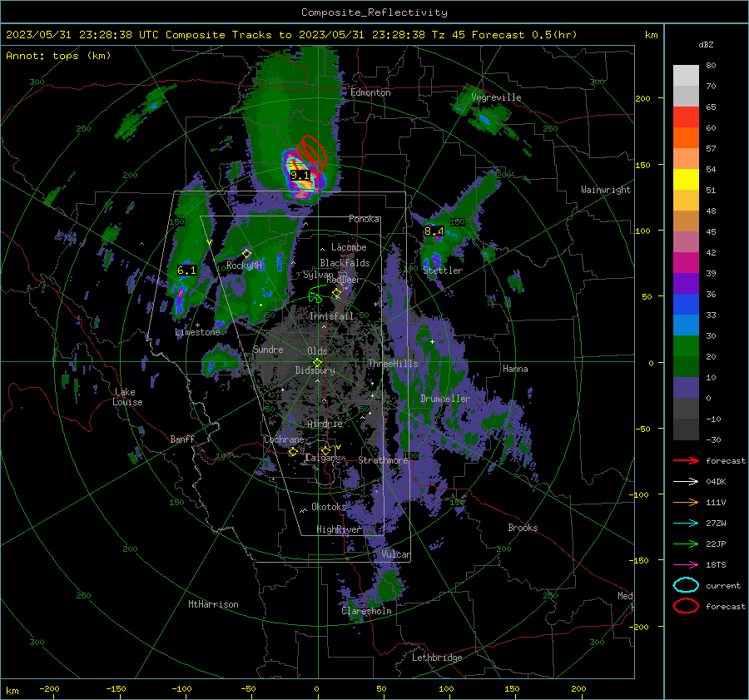The width and height of the screenshot is (749, 700).
Task: Click the Lacombe city label
Action: 349,247
